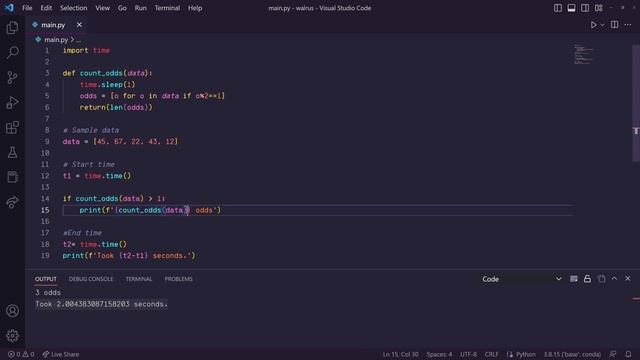Open the Manage gear icon
Viewport: 640px width, 360px height.
coord(12,336)
